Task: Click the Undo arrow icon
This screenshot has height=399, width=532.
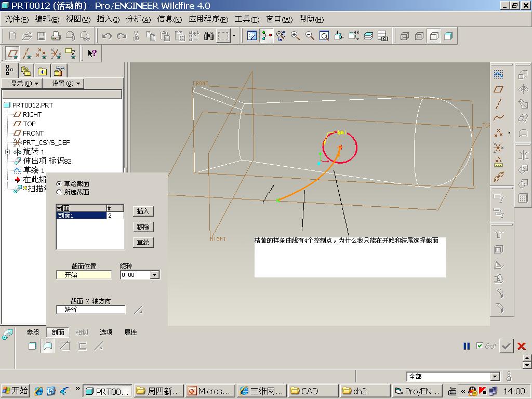Action: point(107,36)
